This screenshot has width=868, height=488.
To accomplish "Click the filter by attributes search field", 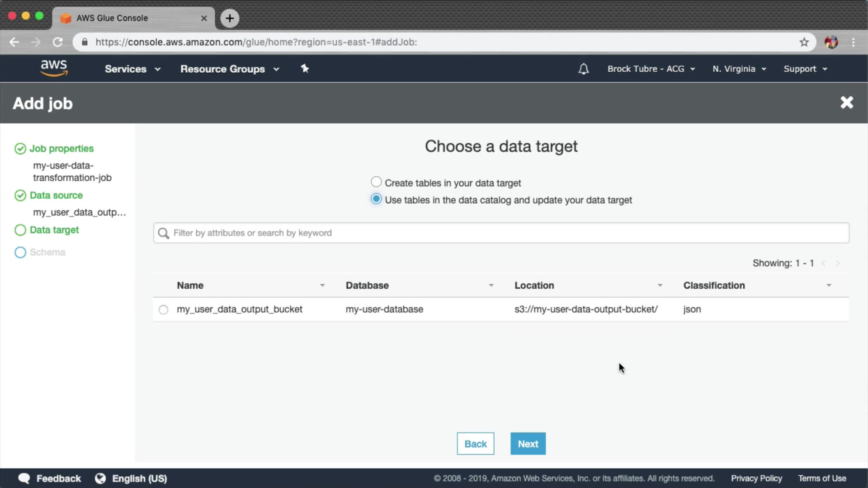I will pyautogui.click(x=501, y=233).
